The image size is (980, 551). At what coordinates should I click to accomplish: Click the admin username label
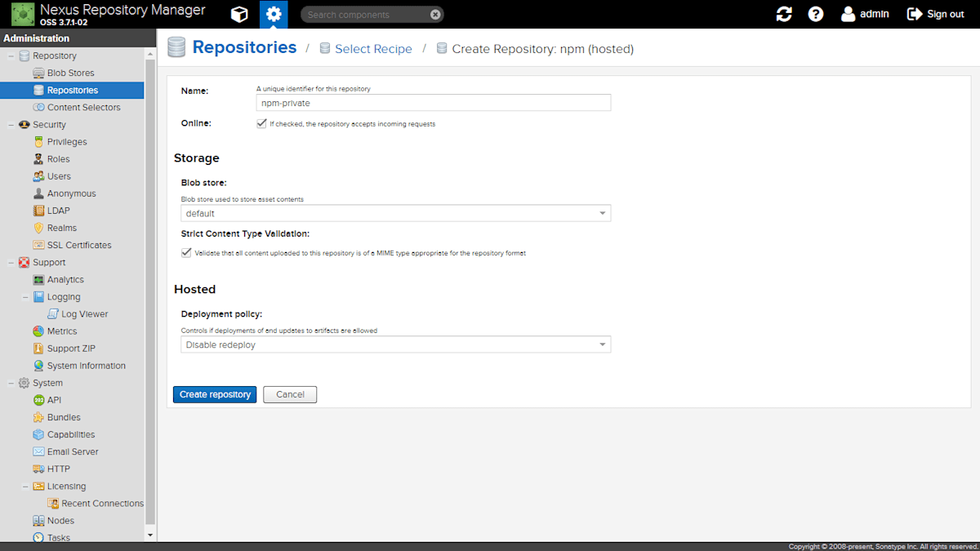coord(875,14)
